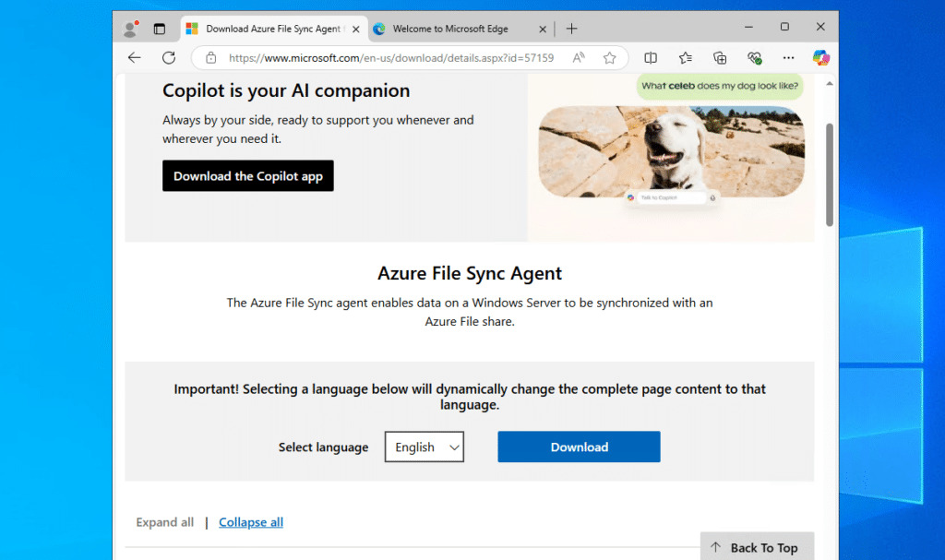Open the Collections icon
Viewport: 945px width, 560px height.
point(720,57)
